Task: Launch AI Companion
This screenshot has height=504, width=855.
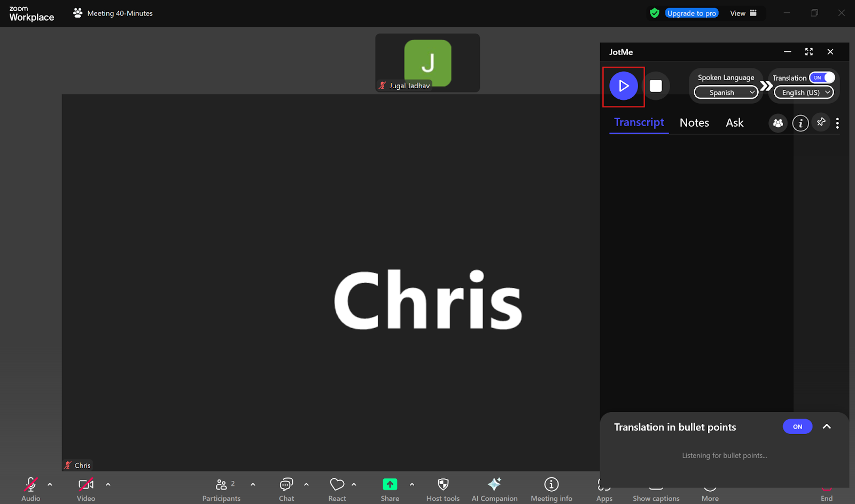Action: [494, 490]
